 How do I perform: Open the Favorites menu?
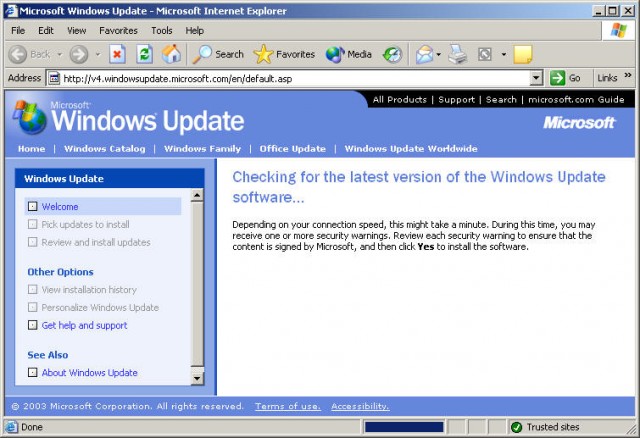pos(118,31)
